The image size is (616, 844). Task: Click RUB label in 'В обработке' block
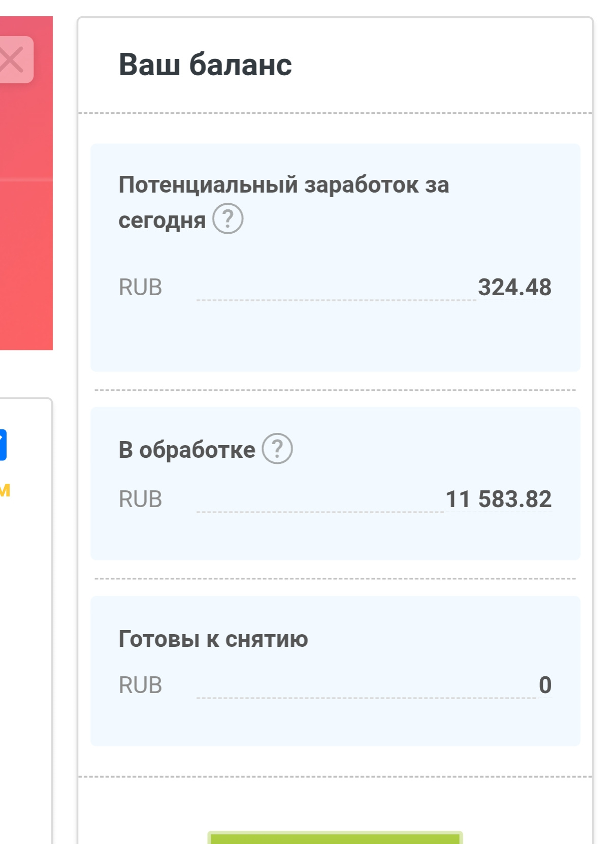point(140,499)
